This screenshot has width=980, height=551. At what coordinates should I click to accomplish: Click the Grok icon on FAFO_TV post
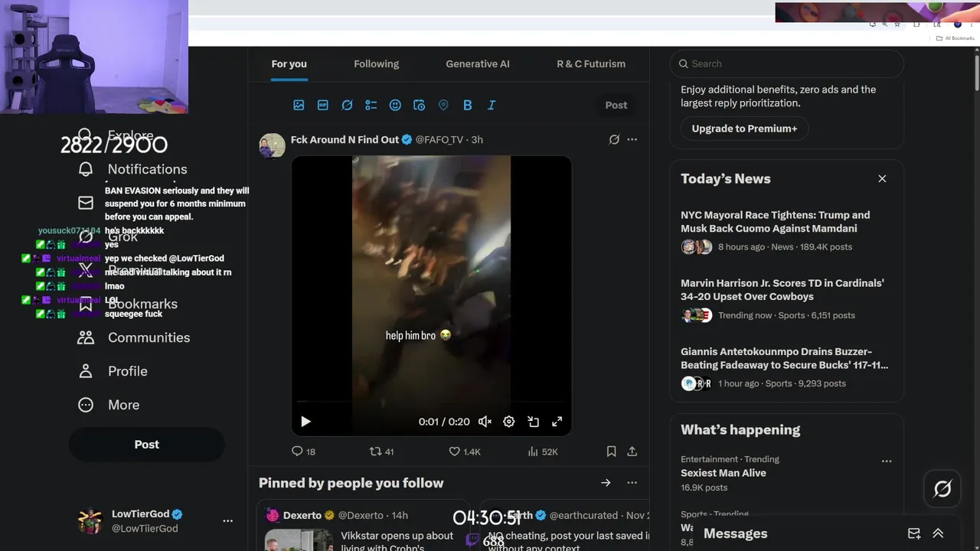coord(614,139)
